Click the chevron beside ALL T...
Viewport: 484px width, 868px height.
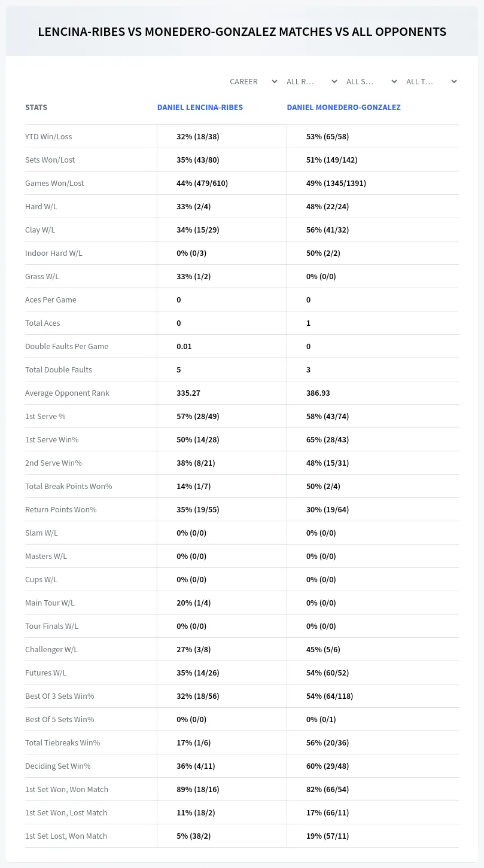click(453, 81)
